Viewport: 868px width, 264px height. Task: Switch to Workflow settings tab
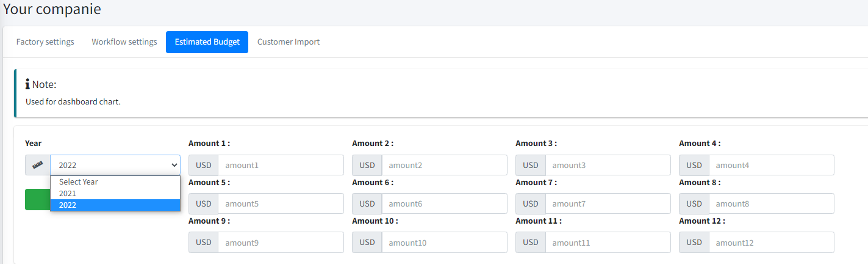tap(124, 42)
